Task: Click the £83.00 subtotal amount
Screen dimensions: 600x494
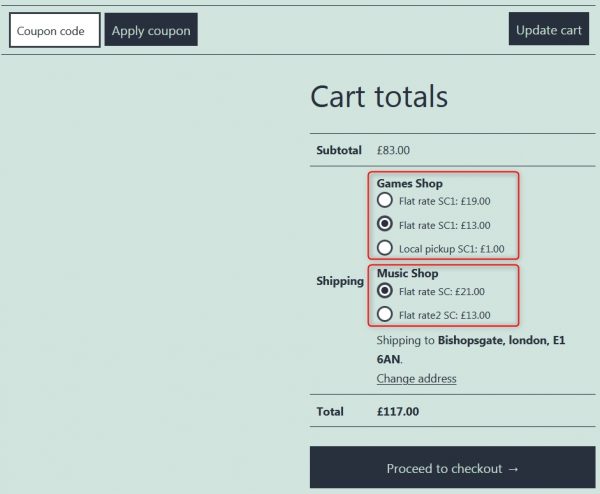Action: point(393,150)
